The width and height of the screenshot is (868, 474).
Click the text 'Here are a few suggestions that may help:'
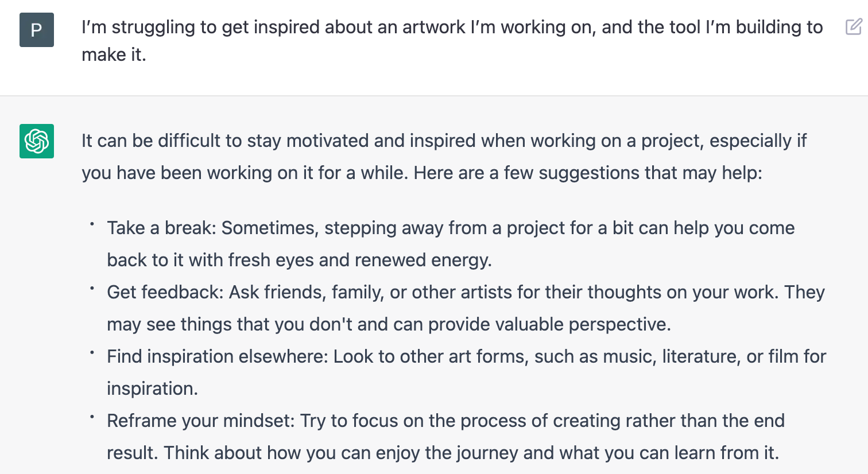(588, 173)
